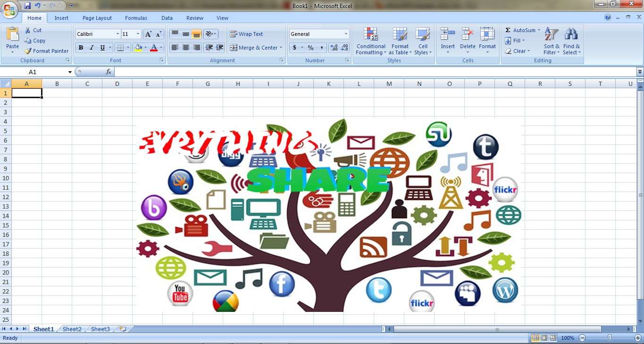This screenshot has height=344, width=644.
Task: Save the workbook from Quick Access Toolbar
Action: coord(27,6)
